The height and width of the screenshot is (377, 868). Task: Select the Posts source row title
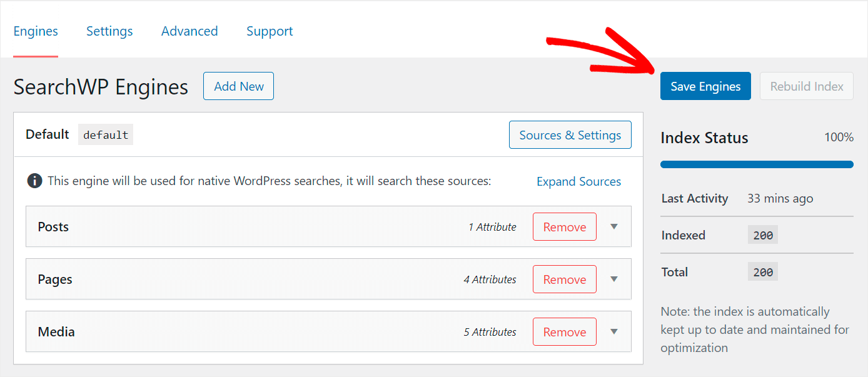tap(53, 227)
